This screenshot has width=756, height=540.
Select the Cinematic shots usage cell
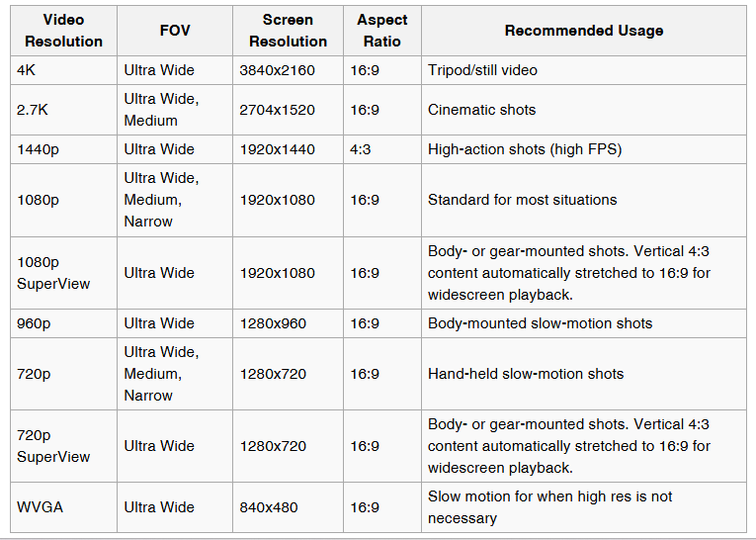pos(482,110)
